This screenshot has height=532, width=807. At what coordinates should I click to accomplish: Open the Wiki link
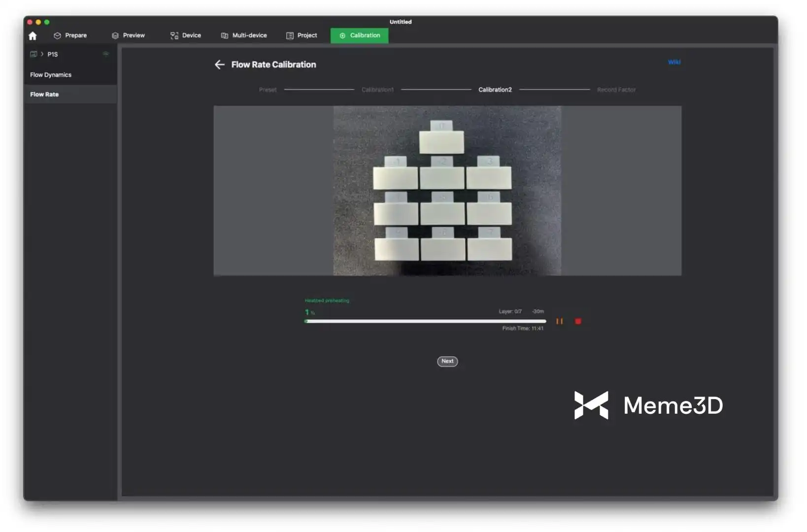[x=673, y=62]
